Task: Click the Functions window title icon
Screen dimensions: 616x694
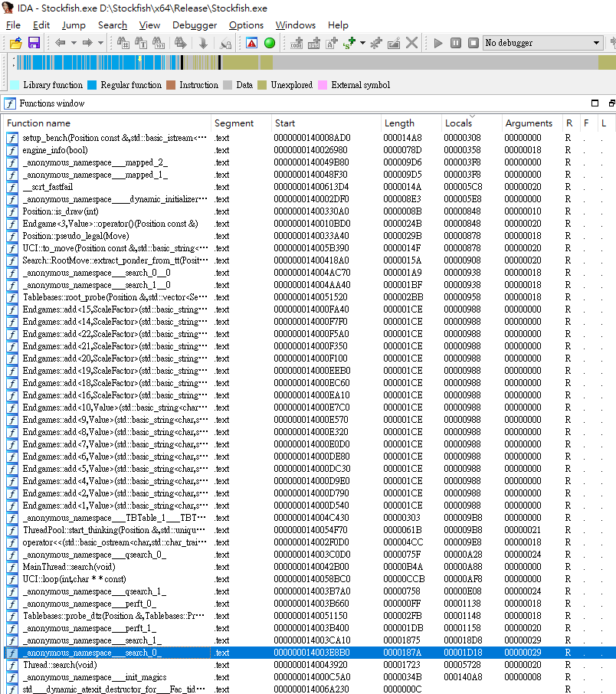Action: (10, 103)
